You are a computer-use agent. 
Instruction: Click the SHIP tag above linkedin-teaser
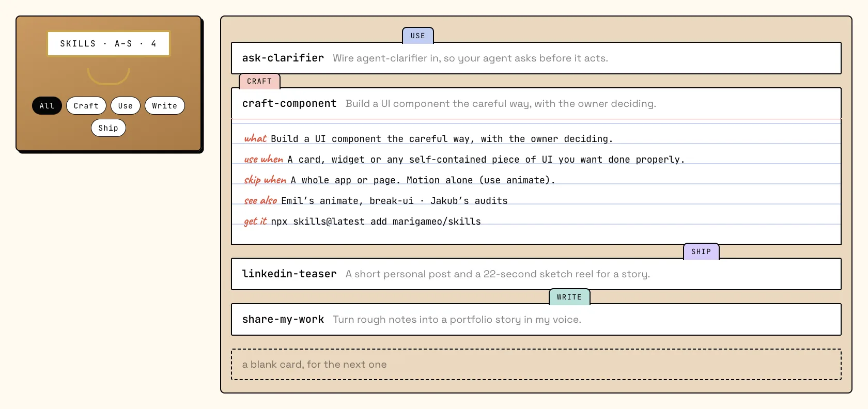[x=701, y=251]
